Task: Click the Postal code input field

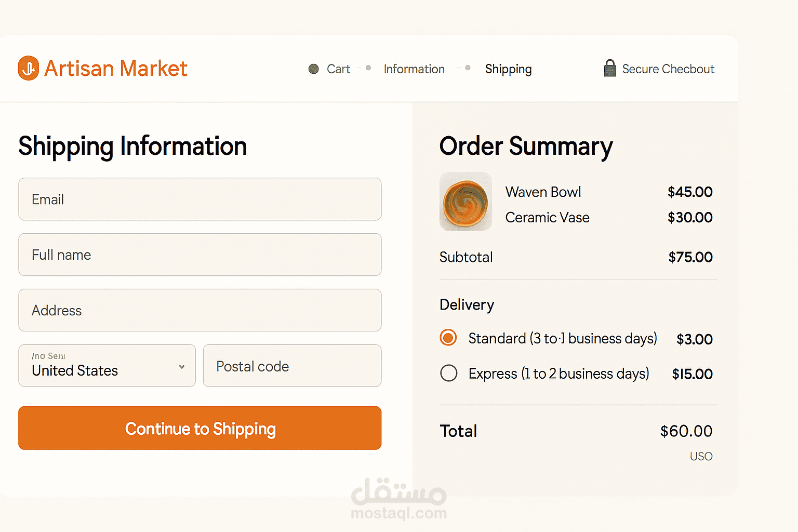Action: coord(292,366)
